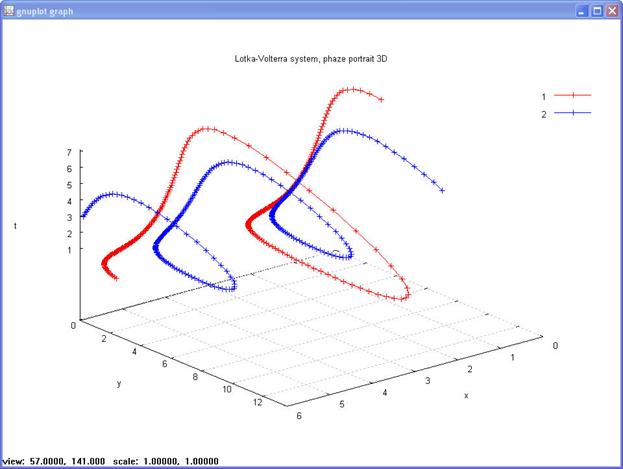Close the gnuplot graph window

click(x=612, y=10)
